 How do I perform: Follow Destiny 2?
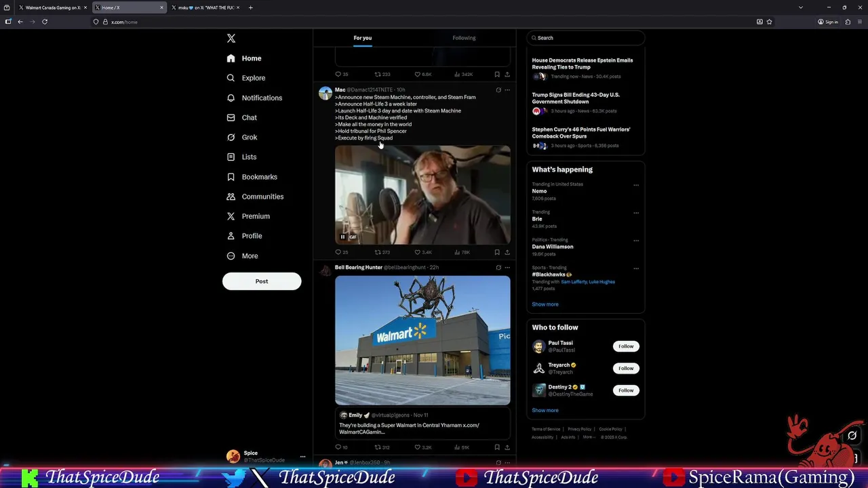point(626,390)
